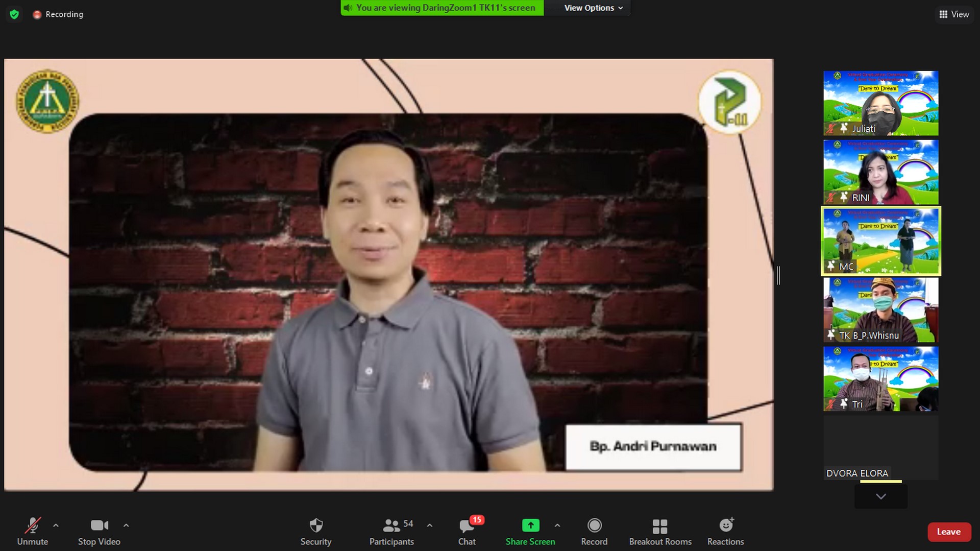Select the MC video thumbnail
The height and width of the screenshot is (551, 980).
881,241
